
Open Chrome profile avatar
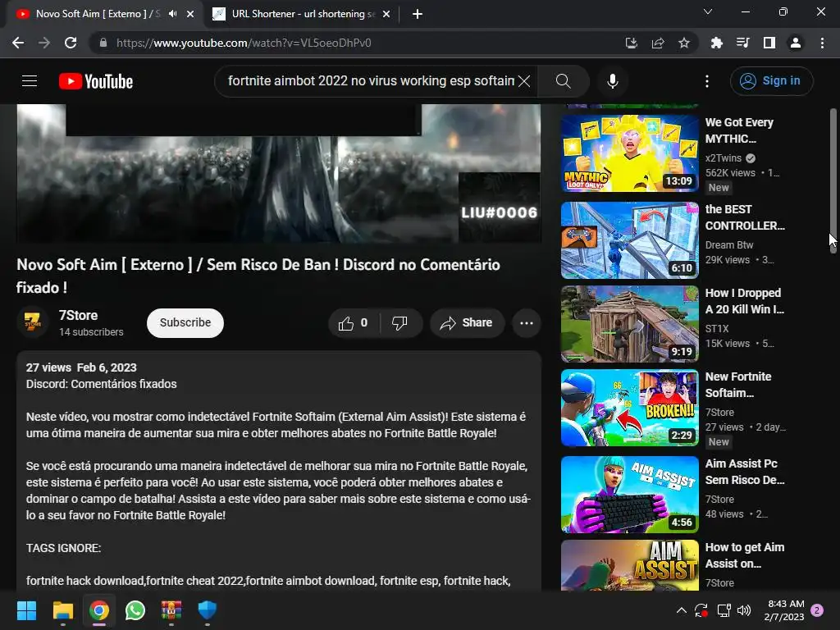pos(796,43)
